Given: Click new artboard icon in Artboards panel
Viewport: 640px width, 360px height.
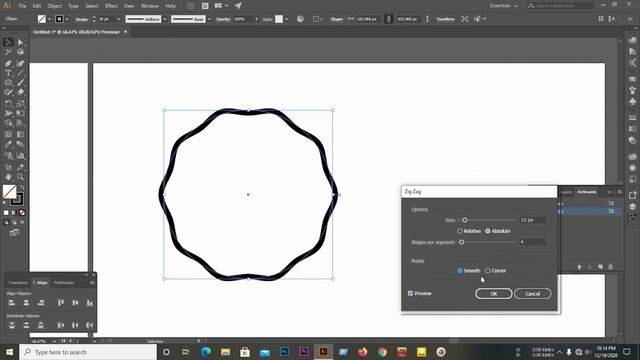Looking at the screenshot, I should [600, 267].
